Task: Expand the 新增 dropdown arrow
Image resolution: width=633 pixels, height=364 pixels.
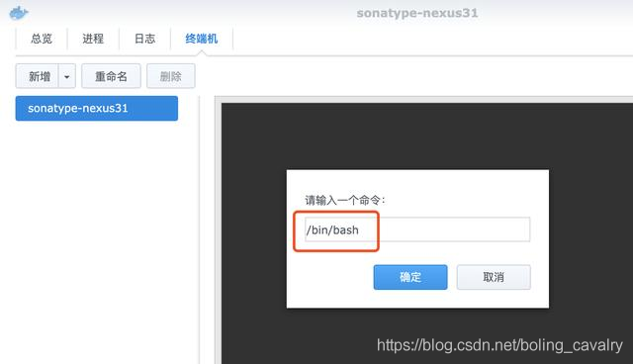Action: click(x=67, y=76)
